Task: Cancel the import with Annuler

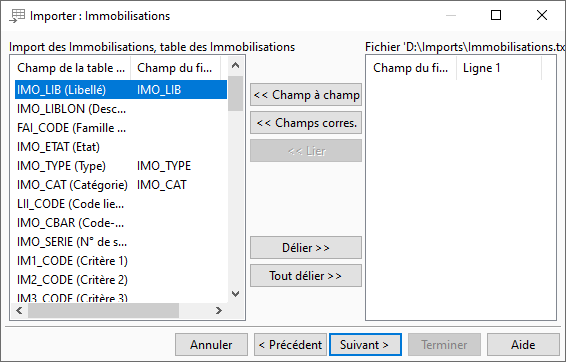Action: [212, 345]
